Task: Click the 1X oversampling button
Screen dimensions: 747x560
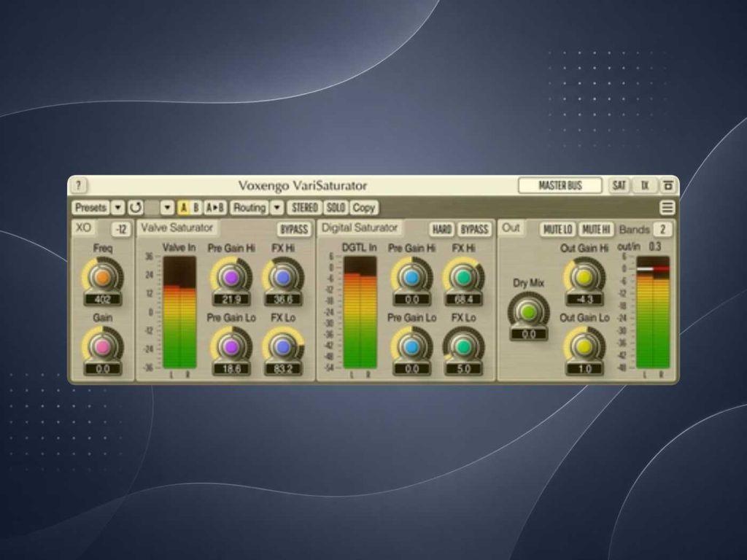Action: [x=645, y=185]
